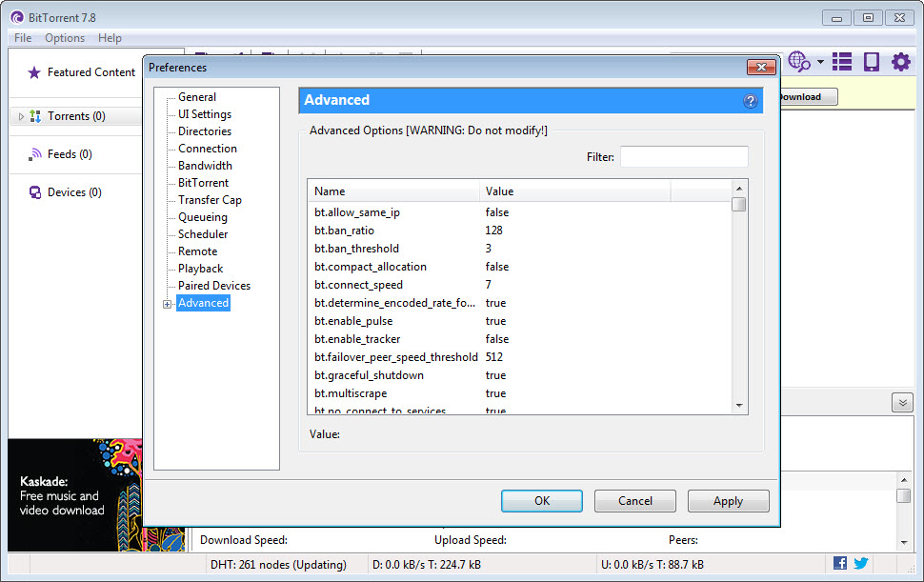
Task: Sort by Value column header
Action: pyautogui.click(x=575, y=191)
